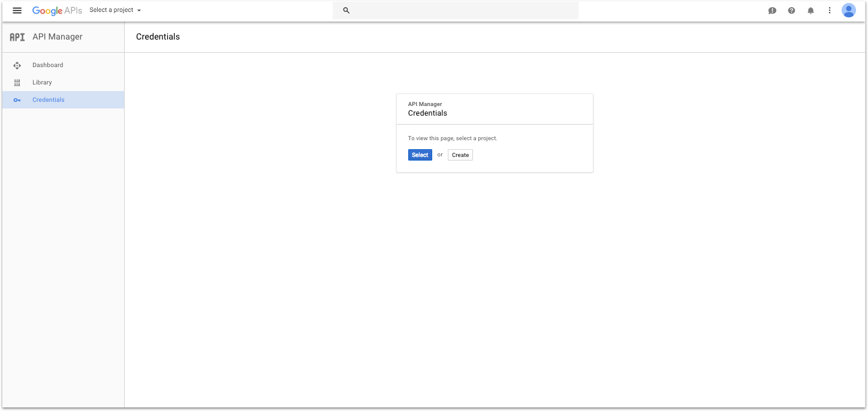This screenshot has width=868, height=411.
Task: Open the three-dot more options menu
Action: pyautogui.click(x=830, y=11)
